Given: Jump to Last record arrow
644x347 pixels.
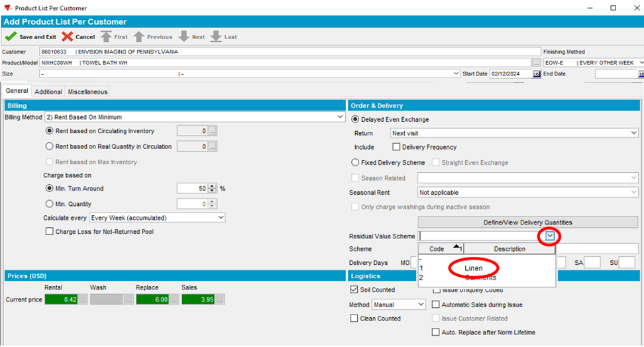Looking at the screenshot, I should click(216, 37).
